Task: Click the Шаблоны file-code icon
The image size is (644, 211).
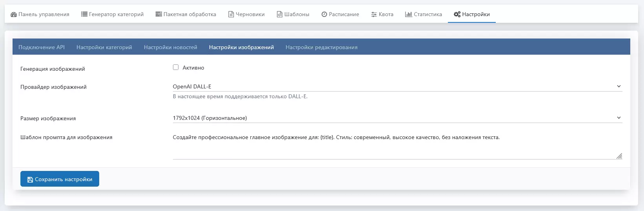Action: coord(280,15)
